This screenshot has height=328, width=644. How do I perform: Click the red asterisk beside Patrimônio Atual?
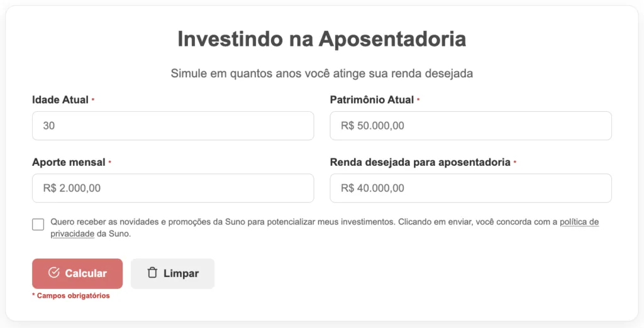coord(418,100)
